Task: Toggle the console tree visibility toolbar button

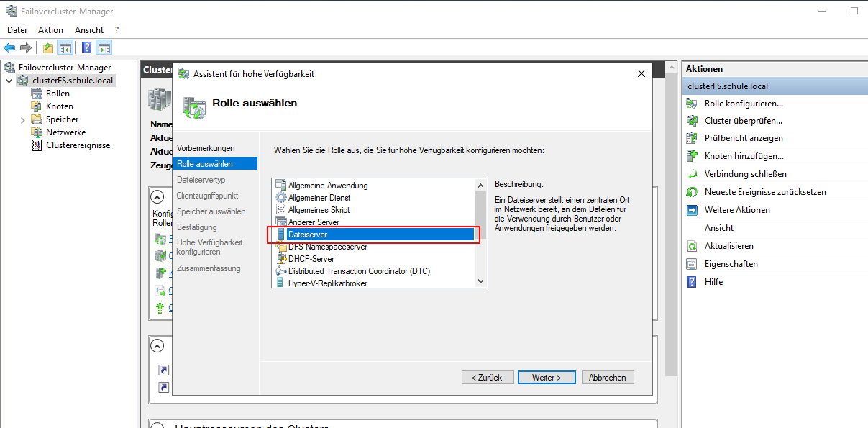Action: [x=64, y=47]
